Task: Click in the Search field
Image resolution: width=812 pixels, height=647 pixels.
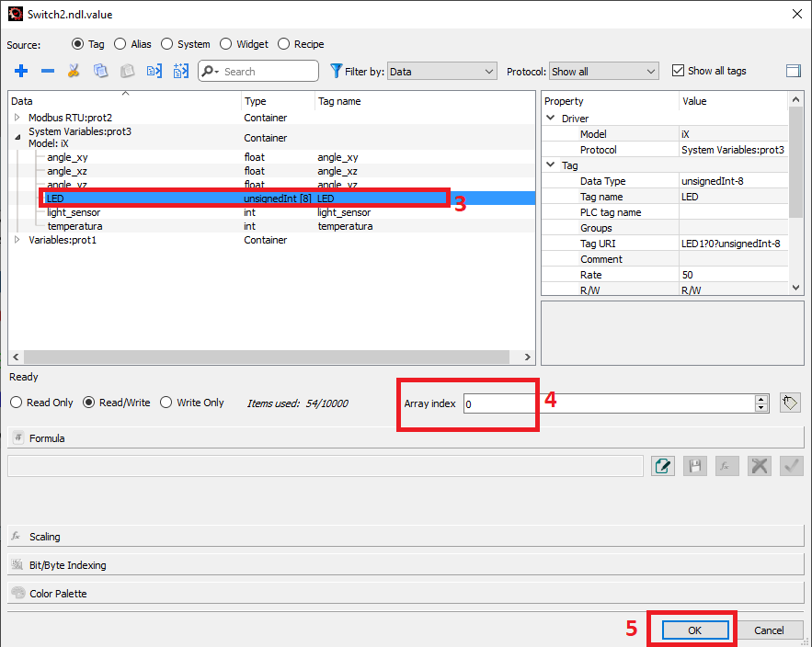Action: coord(258,71)
